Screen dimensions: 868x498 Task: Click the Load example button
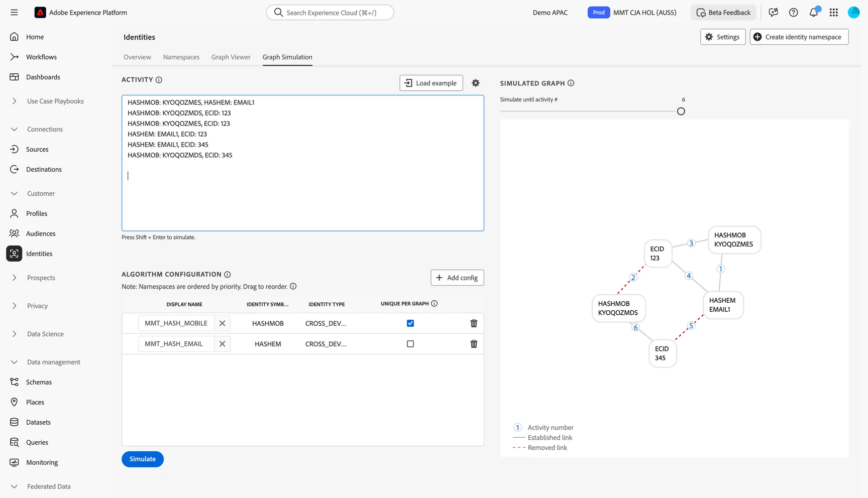point(431,83)
